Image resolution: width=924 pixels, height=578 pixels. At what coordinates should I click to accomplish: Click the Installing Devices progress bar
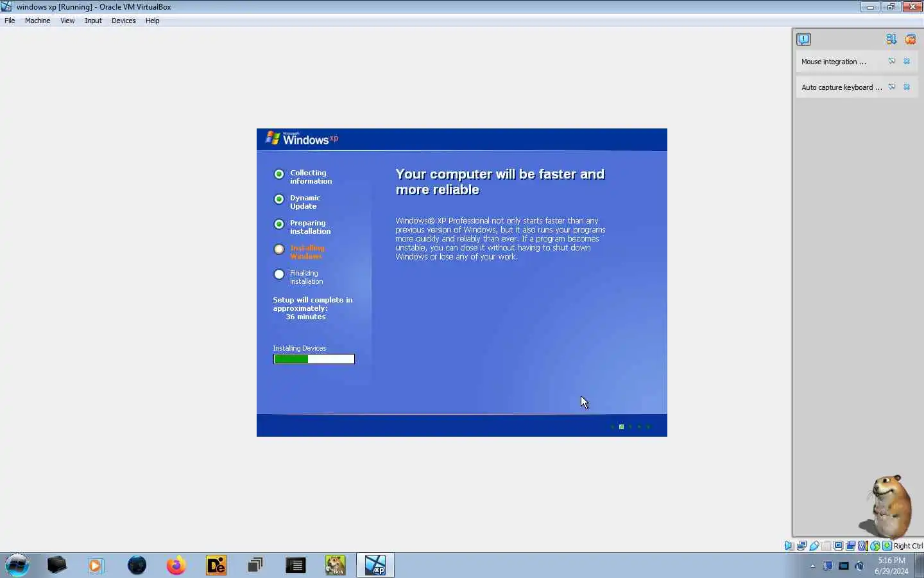(314, 359)
